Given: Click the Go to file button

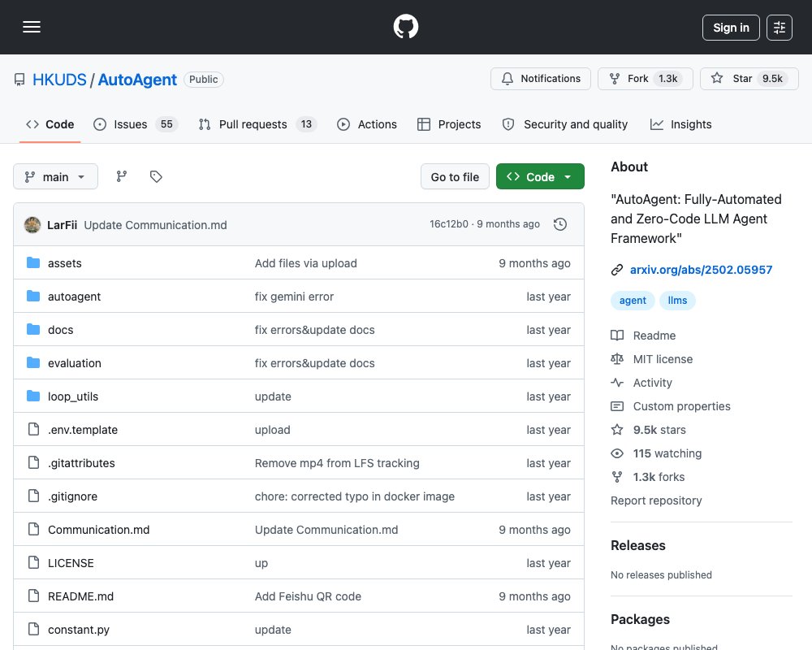Looking at the screenshot, I should click(455, 177).
